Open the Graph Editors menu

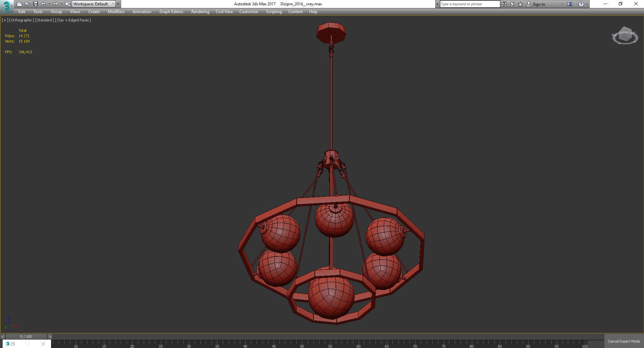(x=171, y=12)
